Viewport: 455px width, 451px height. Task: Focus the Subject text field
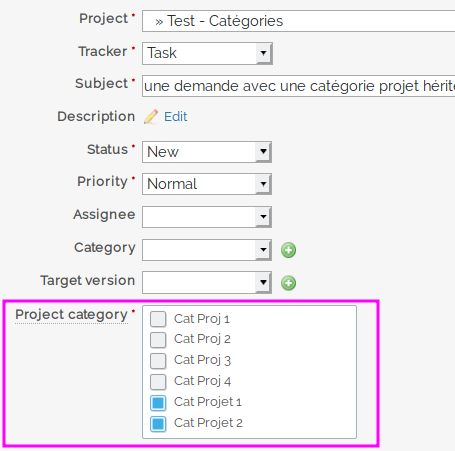click(x=298, y=86)
